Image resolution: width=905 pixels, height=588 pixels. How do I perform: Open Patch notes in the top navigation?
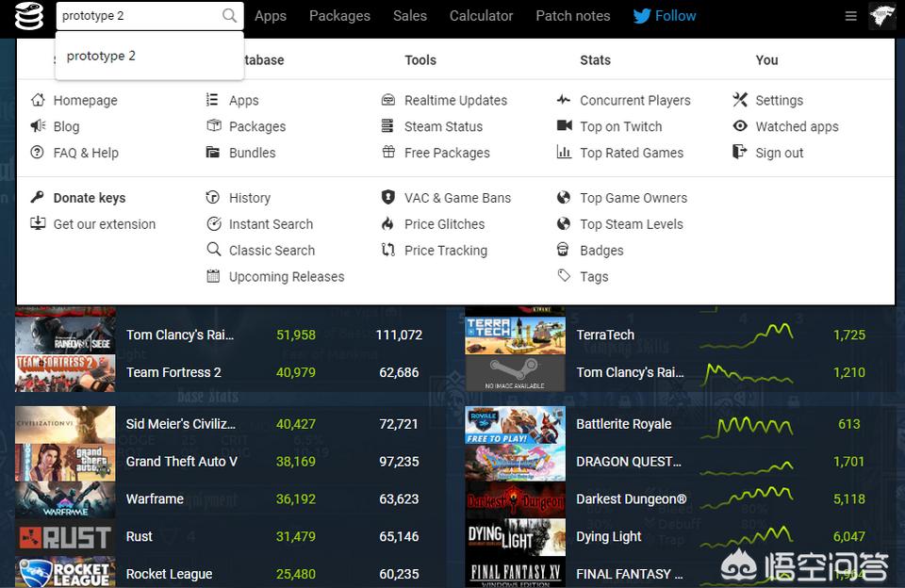(x=573, y=16)
